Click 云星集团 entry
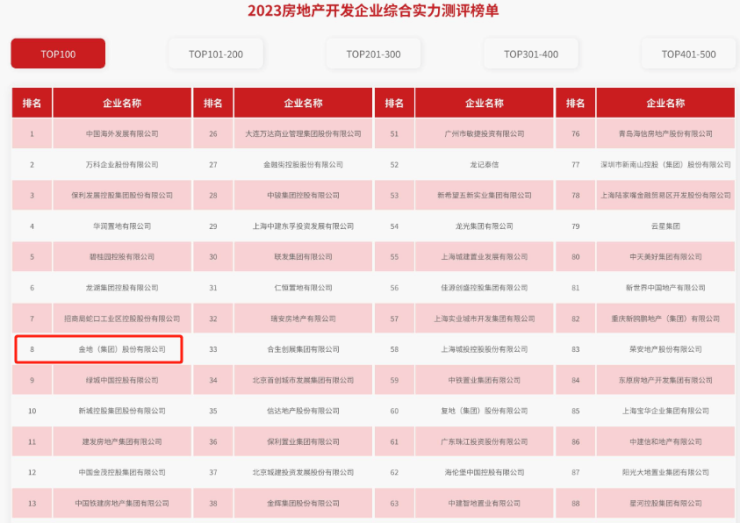Image resolution: width=740 pixels, height=523 pixels. [666, 226]
